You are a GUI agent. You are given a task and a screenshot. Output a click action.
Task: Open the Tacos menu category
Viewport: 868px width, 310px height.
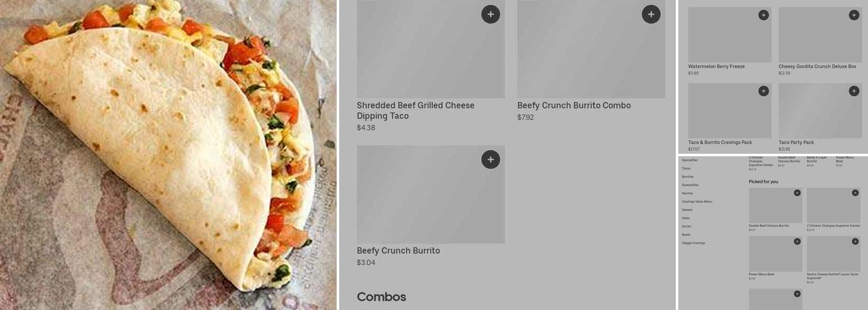686,169
